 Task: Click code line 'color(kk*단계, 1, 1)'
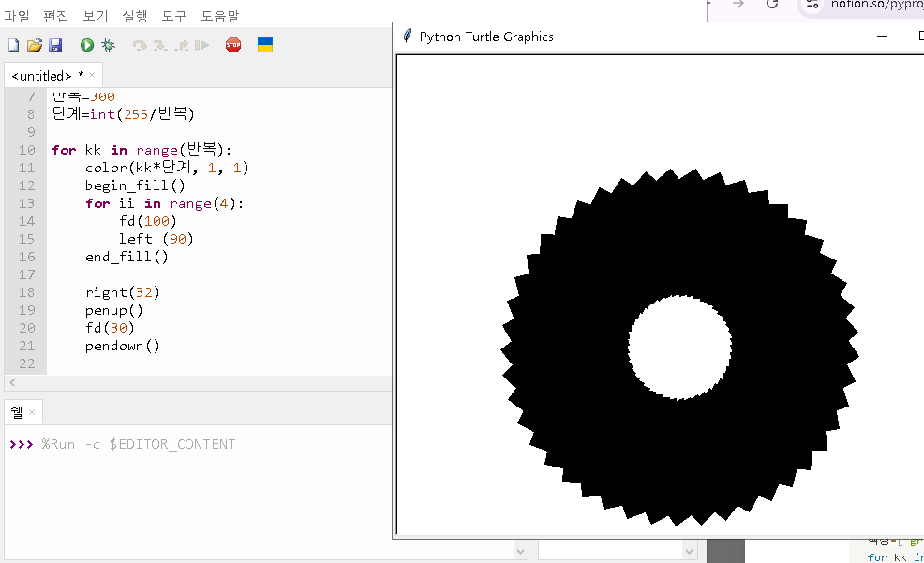tap(167, 168)
